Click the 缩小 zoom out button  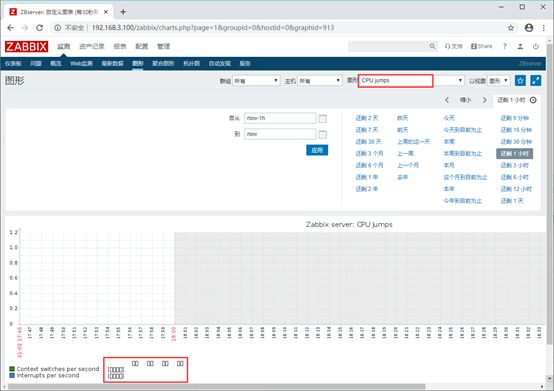point(466,100)
